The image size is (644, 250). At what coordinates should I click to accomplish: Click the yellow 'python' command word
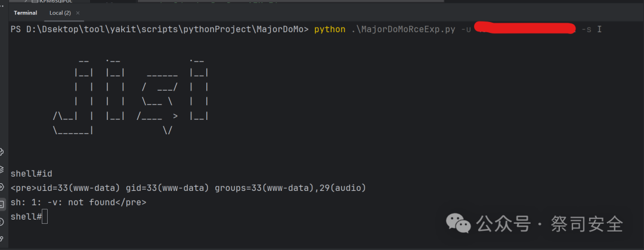[330, 30]
